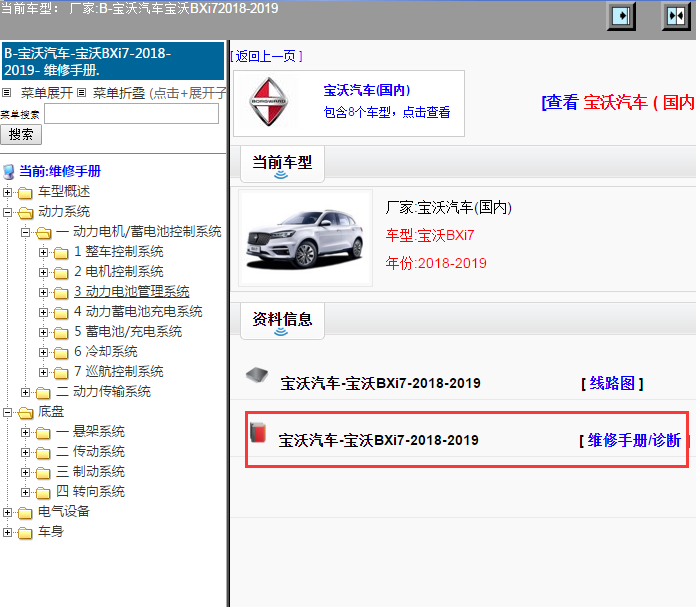The width and height of the screenshot is (696, 607).
Task: Expand the 7 巡航控制系统 node
Action: [x=43, y=372]
